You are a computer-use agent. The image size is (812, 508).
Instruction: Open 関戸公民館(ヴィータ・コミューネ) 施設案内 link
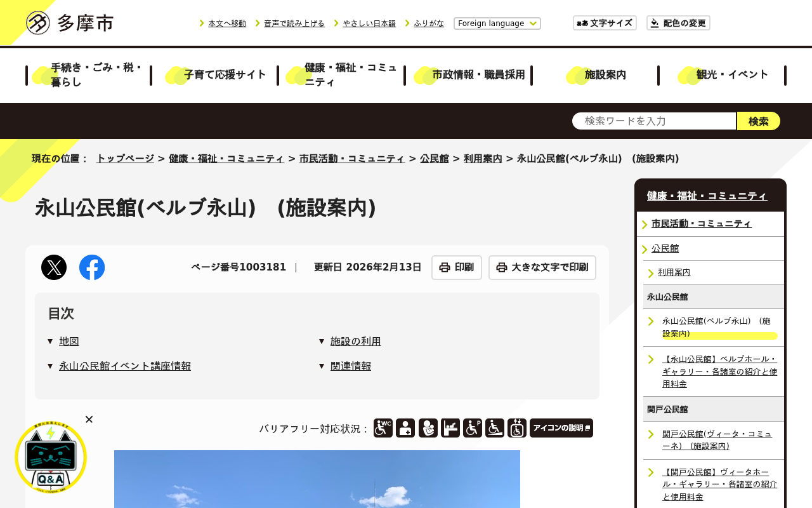[x=717, y=440]
